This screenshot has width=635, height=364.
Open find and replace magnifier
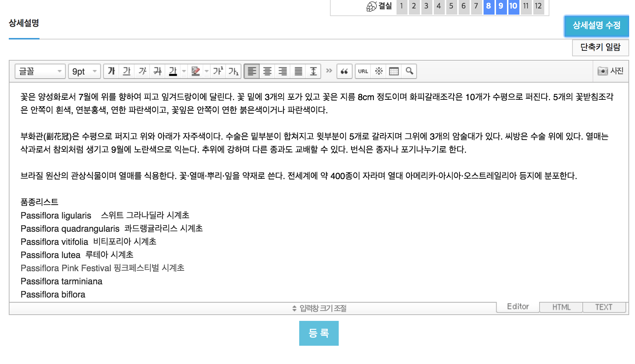coord(409,71)
